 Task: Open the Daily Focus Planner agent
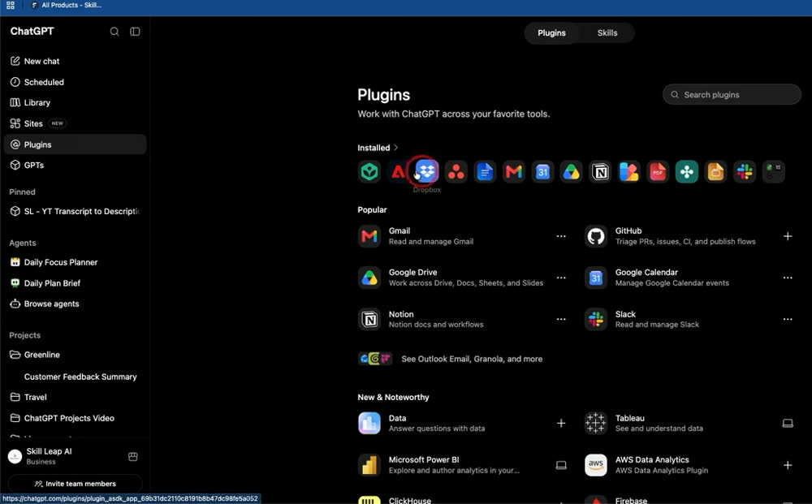click(x=75, y=262)
